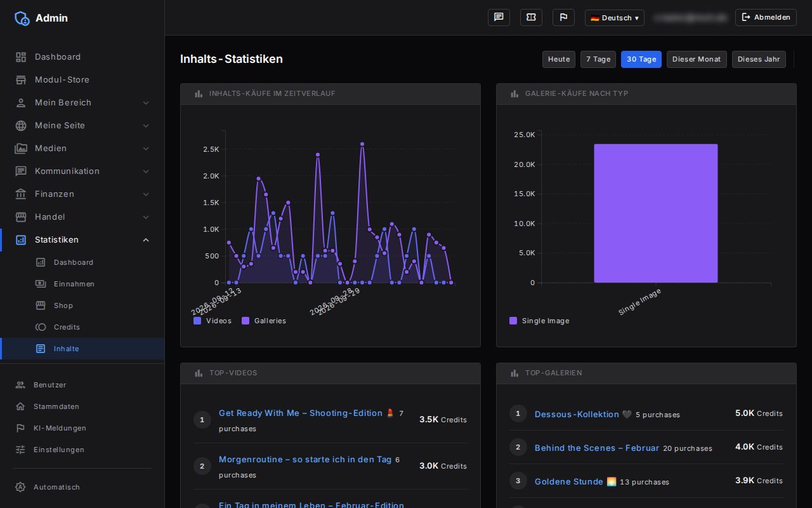Open the Modul-Store storefront icon
Viewport: 812px width, 508px height.
point(21,80)
